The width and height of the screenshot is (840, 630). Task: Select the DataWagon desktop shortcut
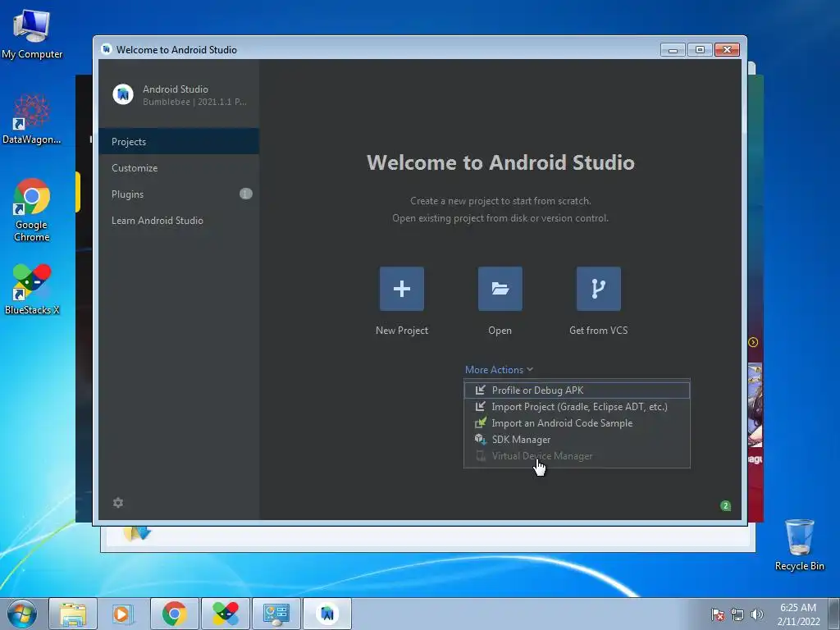click(32, 119)
